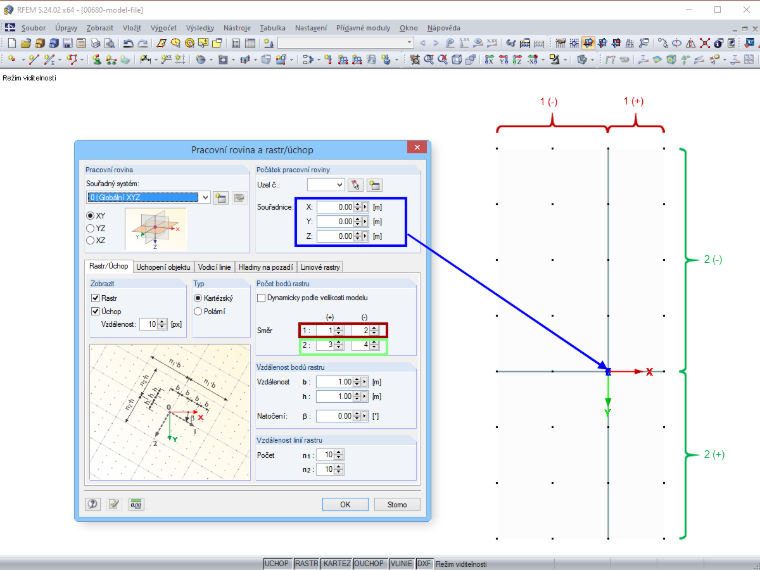Screen dimensions: 760x570
Task: Uncheck the Rastr checkbox
Action: [95, 298]
